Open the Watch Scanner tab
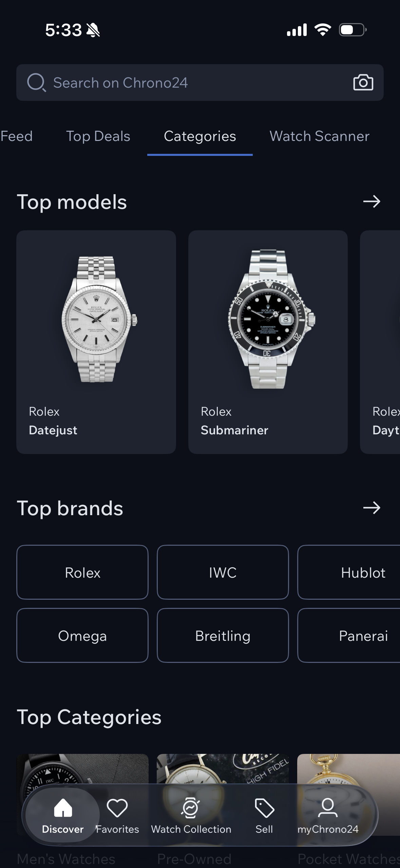 (x=319, y=136)
